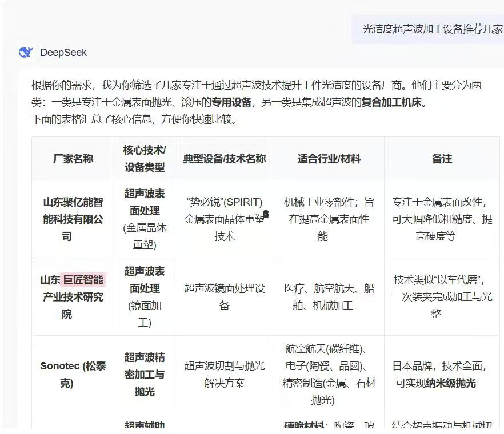This screenshot has width=504, height=434.
Task: Click the cell 专注于金属表面改性
Action: (x=442, y=219)
